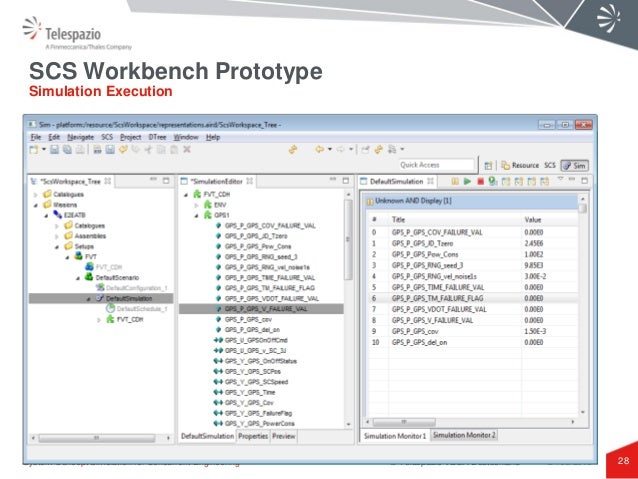Close the SimulationEditor tab

249,181
